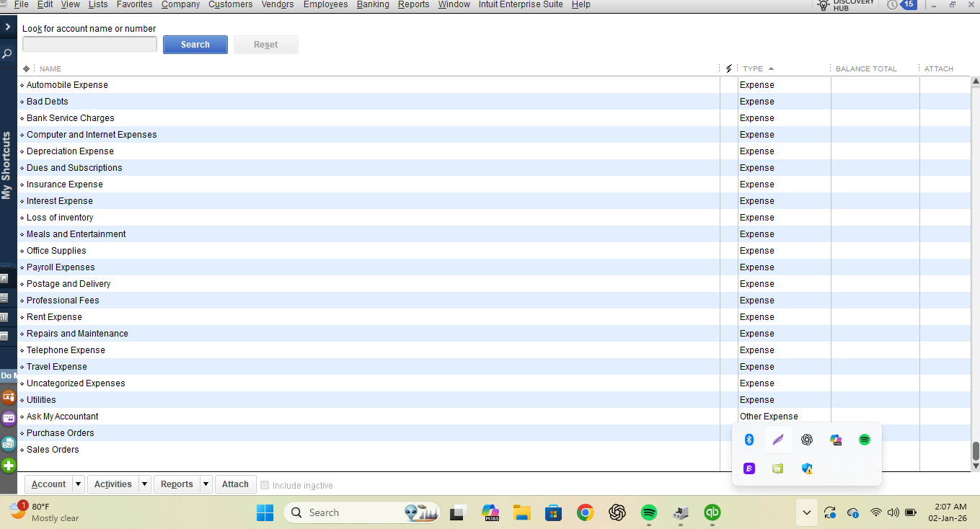Collapse the hidden tray icons chevron
Screen dimensions: 980x529
coord(807,512)
